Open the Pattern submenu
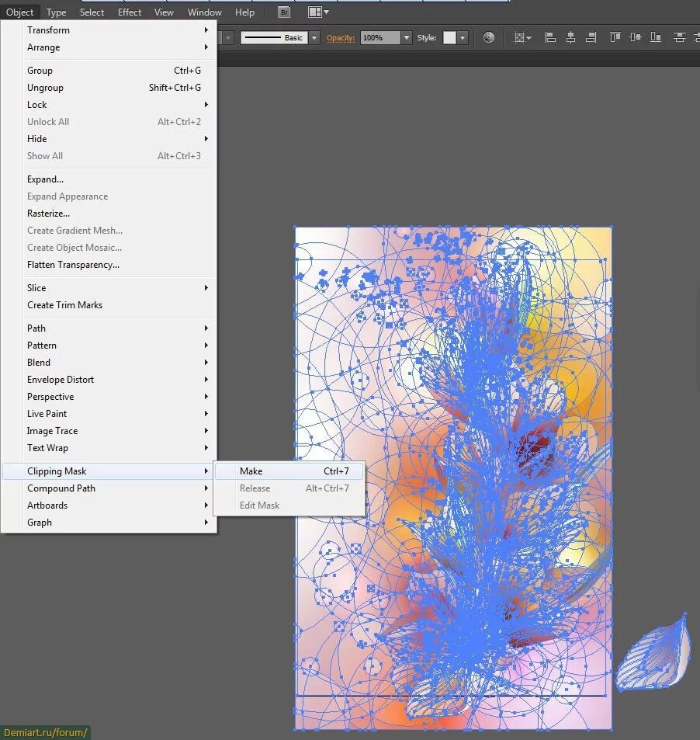Screen dimensions: 700x740 [x=118, y=346]
